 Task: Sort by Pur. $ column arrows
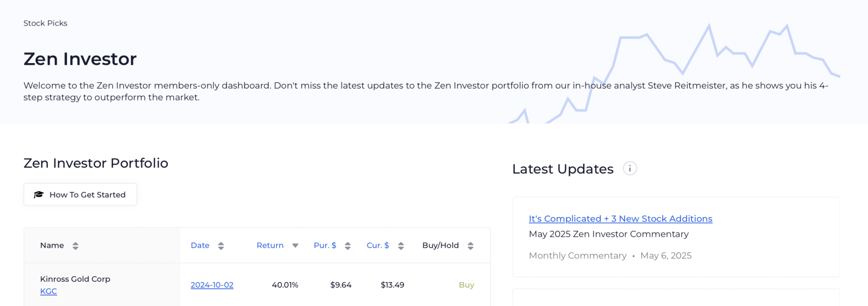tap(348, 246)
